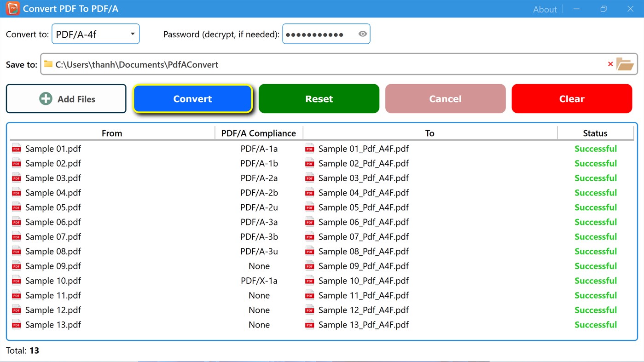
Task: Start conversion with the Convert button
Action: (x=192, y=98)
